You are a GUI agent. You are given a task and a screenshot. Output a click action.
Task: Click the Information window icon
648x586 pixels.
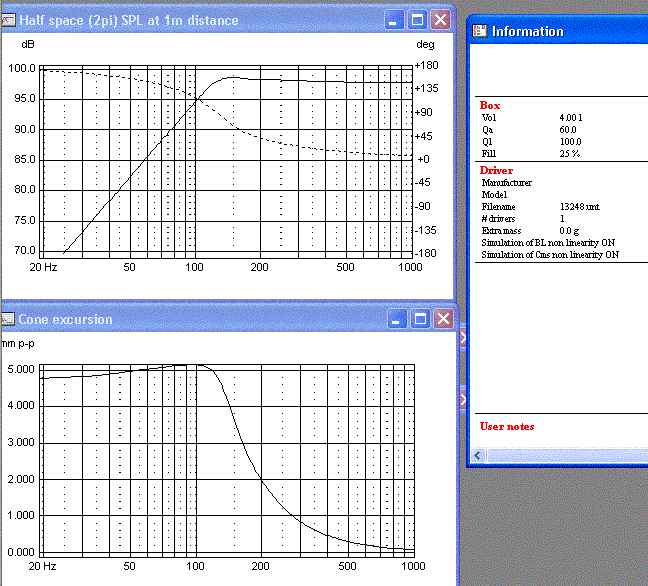[x=479, y=31]
